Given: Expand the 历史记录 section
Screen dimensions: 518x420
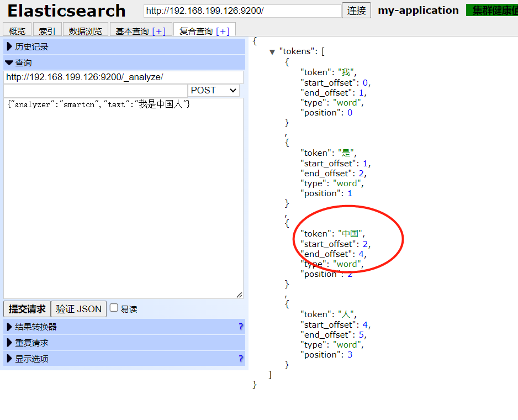Looking at the screenshot, I should pyautogui.click(x=124, y=46).
